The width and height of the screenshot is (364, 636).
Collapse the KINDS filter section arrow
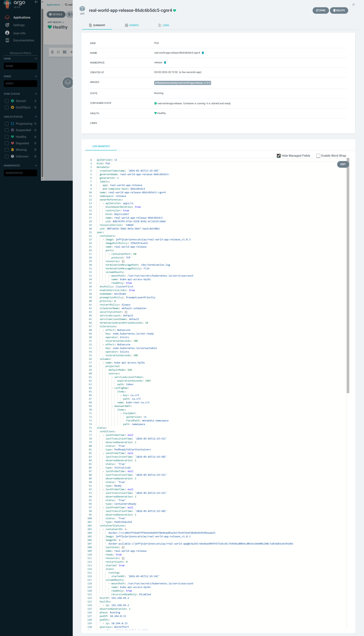[x=36, y=76]
